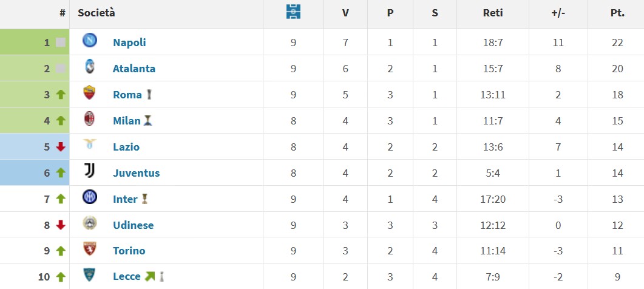Screen dimensions: 644x289
Task: Click the Torino bull crest
Action: pos(90,249)
